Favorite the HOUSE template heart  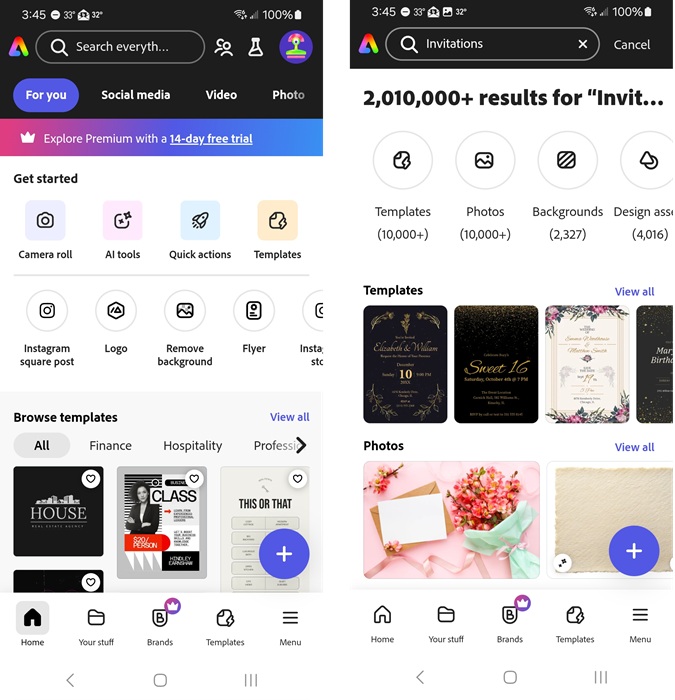point(91,479)
